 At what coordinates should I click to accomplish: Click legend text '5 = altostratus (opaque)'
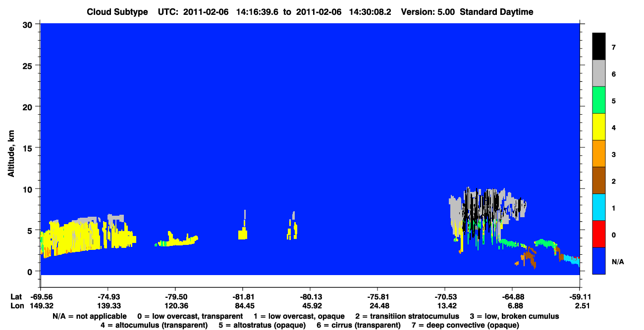(x=263, y=325)
